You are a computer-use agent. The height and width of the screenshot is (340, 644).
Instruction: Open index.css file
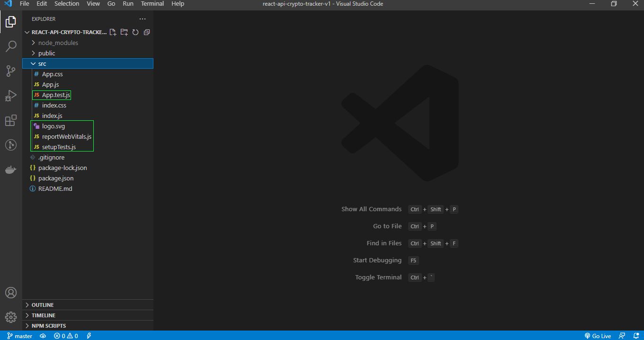(x=88, y=105)
